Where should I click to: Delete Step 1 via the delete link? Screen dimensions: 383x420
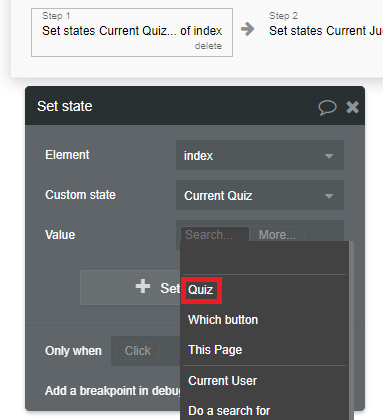[208, 46]
